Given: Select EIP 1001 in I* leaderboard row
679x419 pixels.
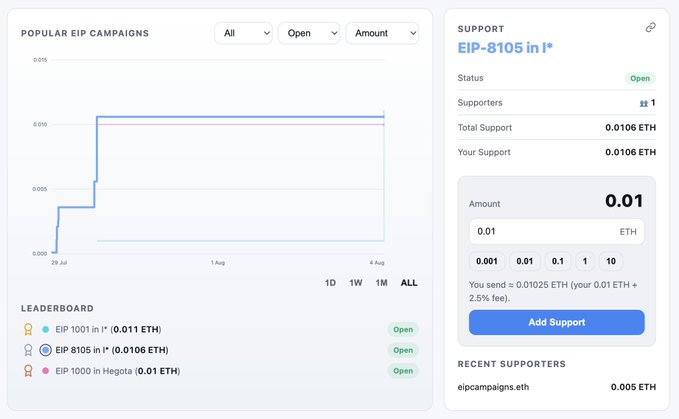Looking at the screenshot, I should [220, 329].
